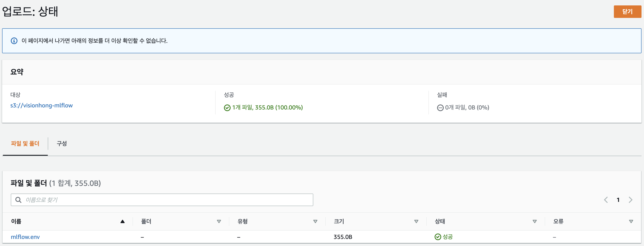
Task: Switch to the 구성 tab
Action: 62,144
